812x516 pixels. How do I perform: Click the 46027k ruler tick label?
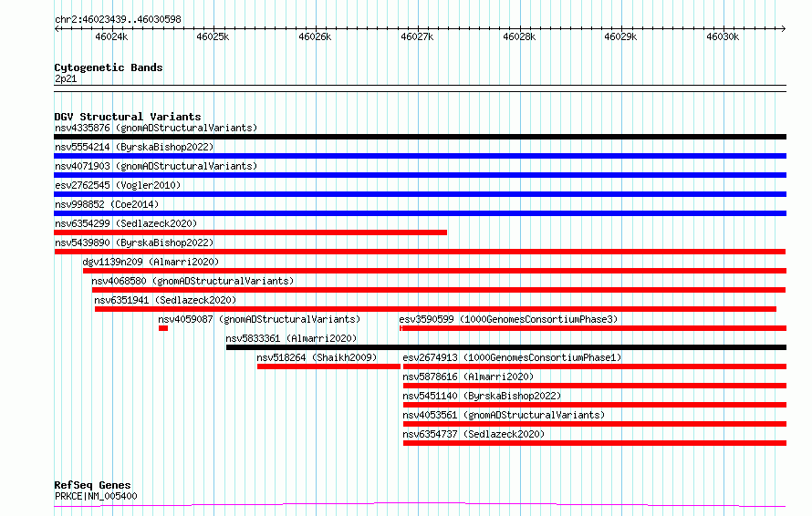point(417,36)
